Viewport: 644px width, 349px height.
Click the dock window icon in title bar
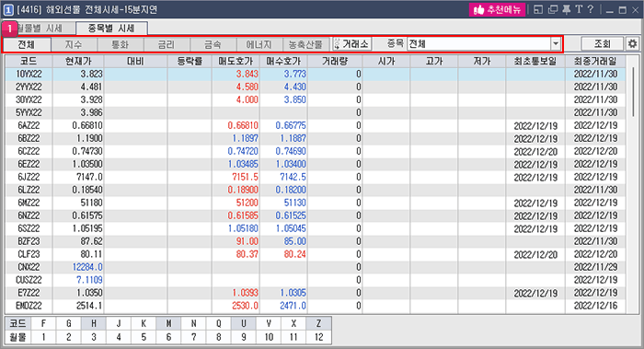538,9
